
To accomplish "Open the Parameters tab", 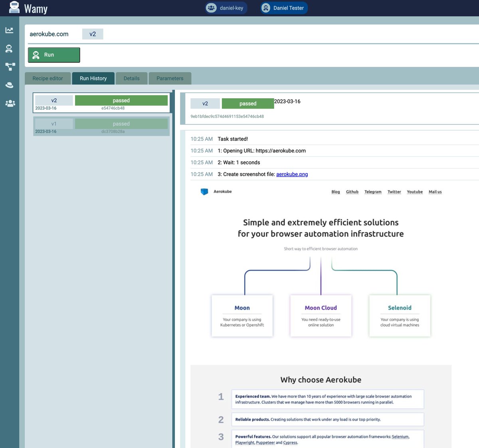I will tap(170, 78).
